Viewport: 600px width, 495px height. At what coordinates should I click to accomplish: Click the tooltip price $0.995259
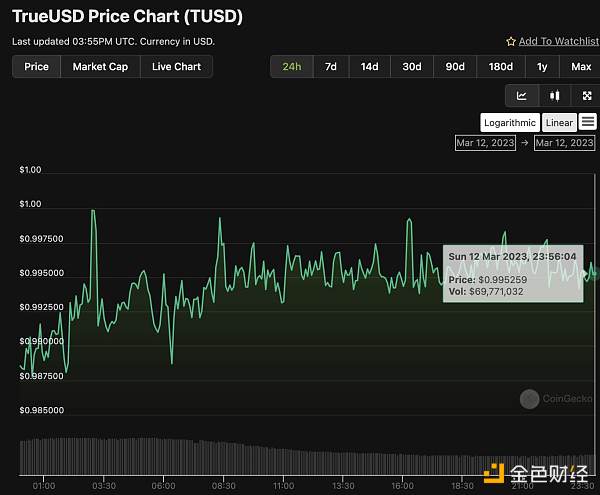502,280
